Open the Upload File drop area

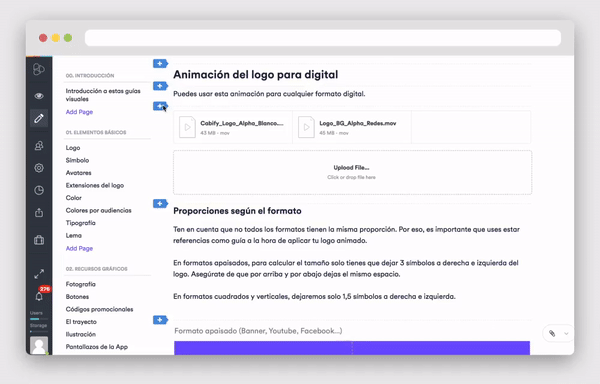click(352, 172)
